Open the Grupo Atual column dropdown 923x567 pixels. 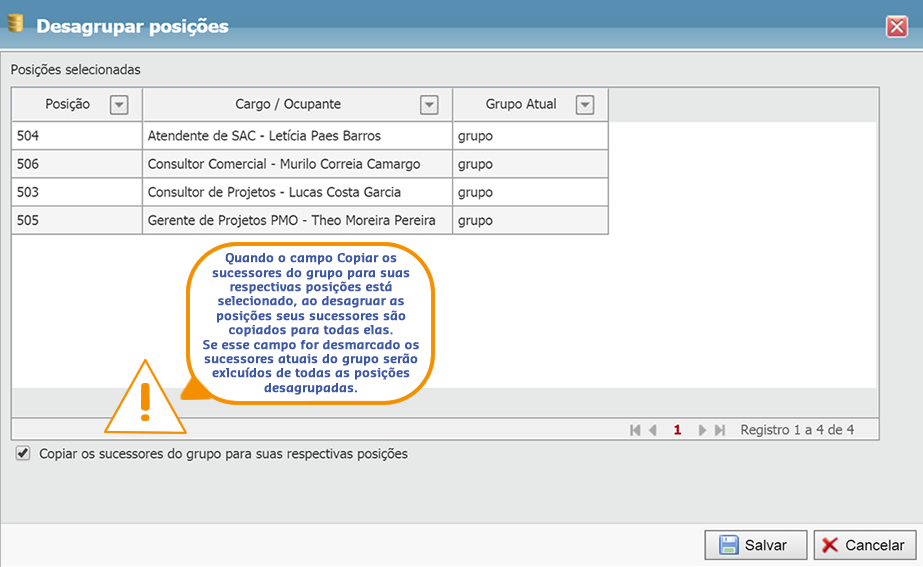585,105
